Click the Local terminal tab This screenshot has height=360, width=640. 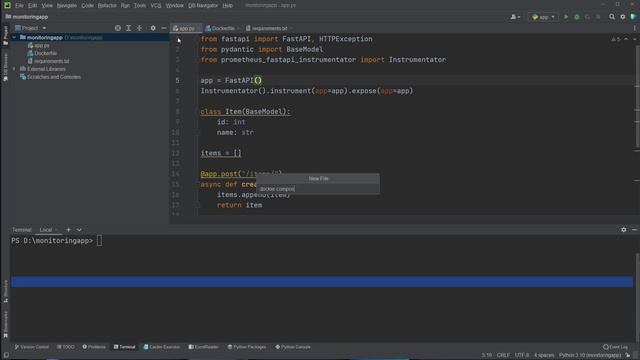[46, 230]
